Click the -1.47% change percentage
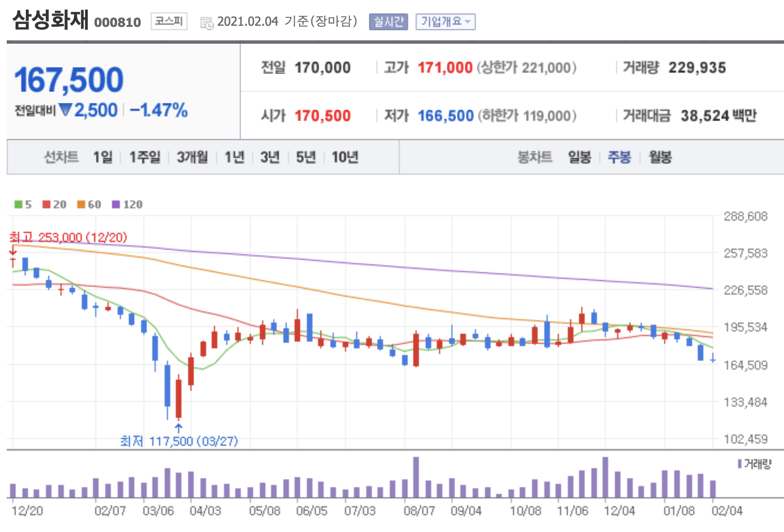784x532 pixels. (x=159, y=110)
